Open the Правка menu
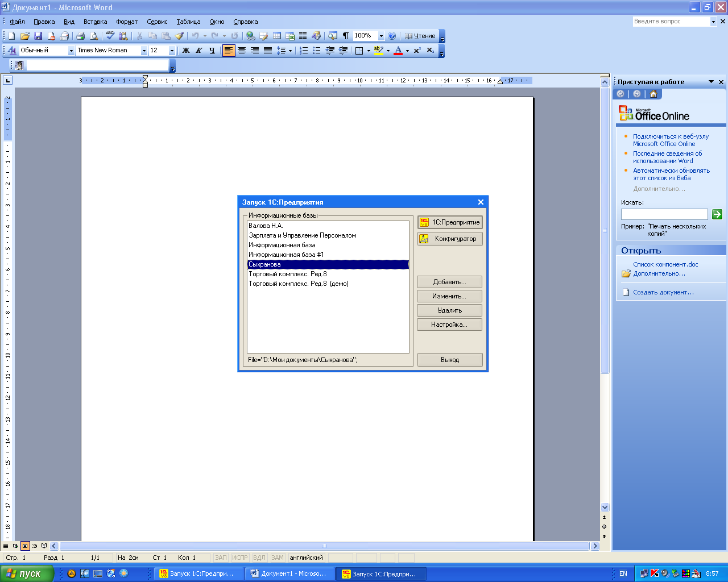This screenshot has height=582, width=728. tap(44, 22)
